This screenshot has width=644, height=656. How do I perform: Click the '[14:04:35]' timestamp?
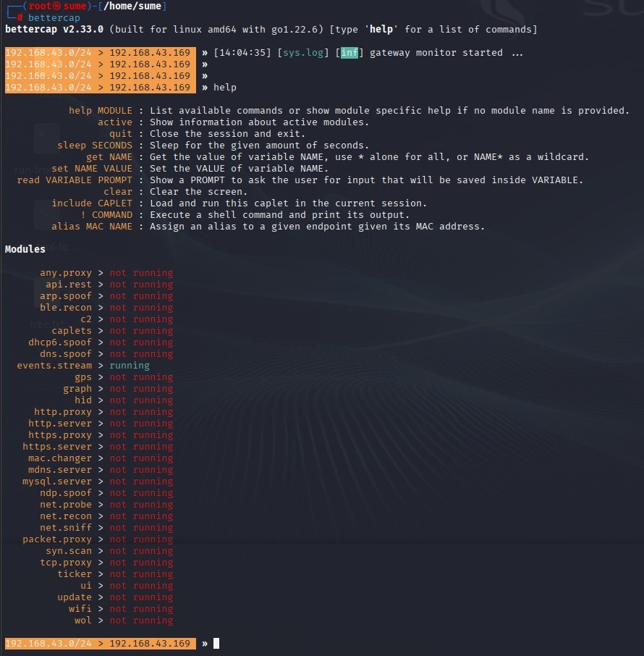(x=242, y=53)
